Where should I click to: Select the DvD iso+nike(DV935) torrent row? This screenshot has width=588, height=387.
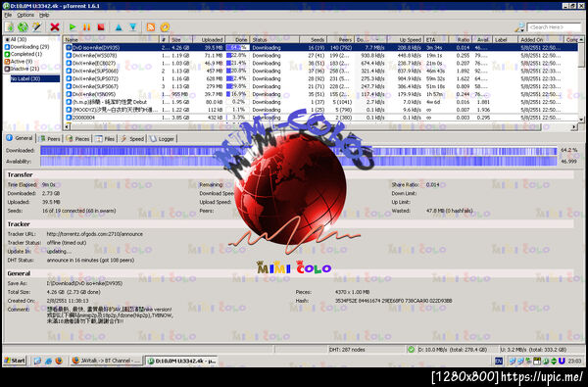click(320, 48)
